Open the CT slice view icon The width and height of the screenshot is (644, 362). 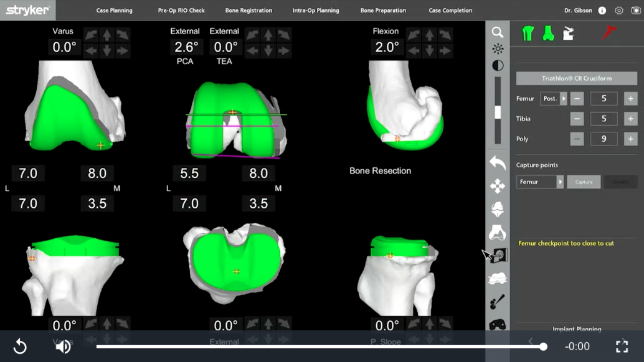pyautogui.click(x=500, y=256)
